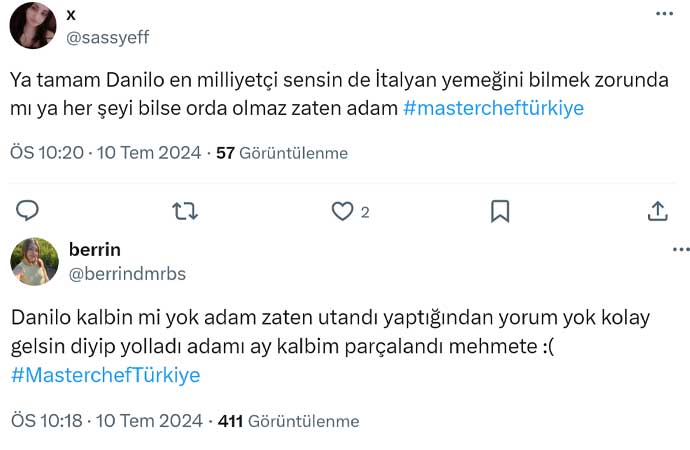Open the #MasterchefTürkiye hashtag in berrin's tweet
The height and width of the screenshot is (450, 690).
point(105,375)
